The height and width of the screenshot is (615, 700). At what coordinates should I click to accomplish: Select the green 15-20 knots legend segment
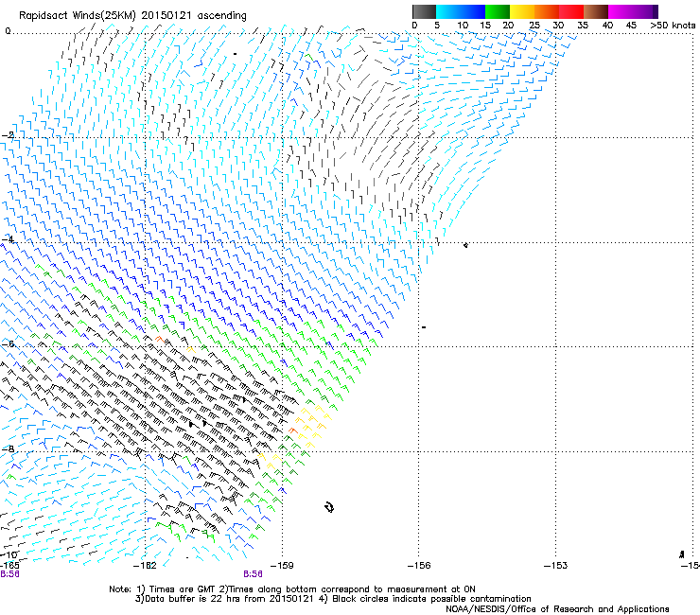498,11
